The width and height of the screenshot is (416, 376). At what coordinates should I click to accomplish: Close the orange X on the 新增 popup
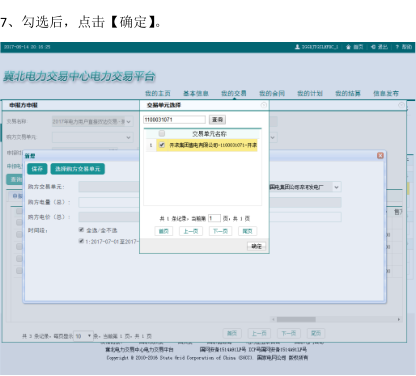[x=380, y=156]
